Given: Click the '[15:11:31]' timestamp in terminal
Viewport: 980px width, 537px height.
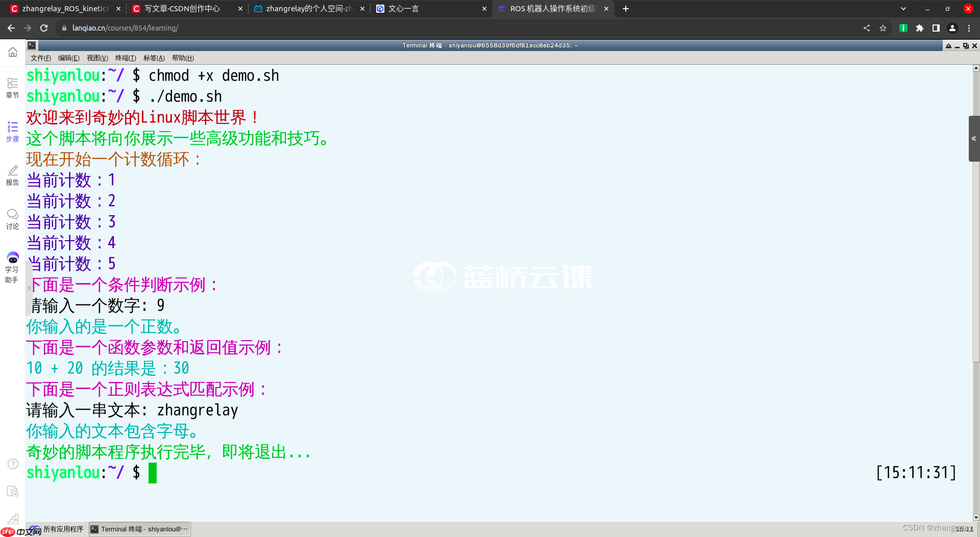Looking at the screenshot, I should pos(916,473).
